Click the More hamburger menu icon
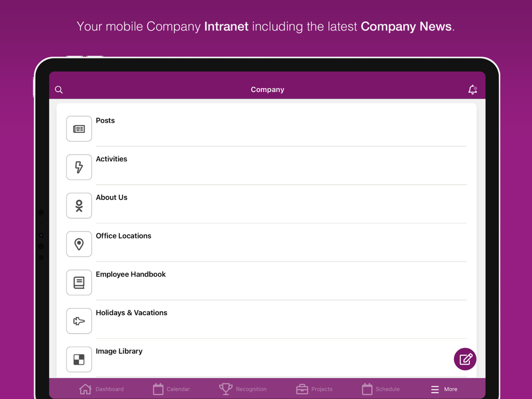The image size is (532, 399). pyautogui.click(x=435, y=389)
